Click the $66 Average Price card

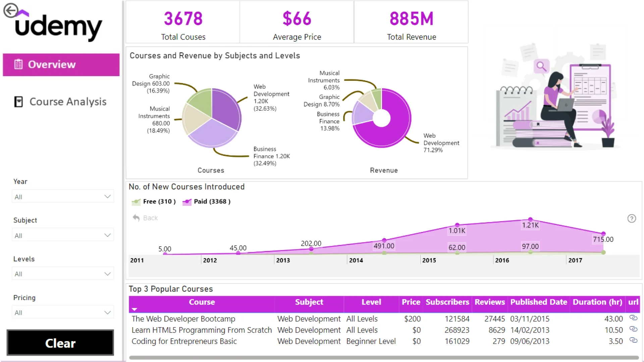pos(297,22)
